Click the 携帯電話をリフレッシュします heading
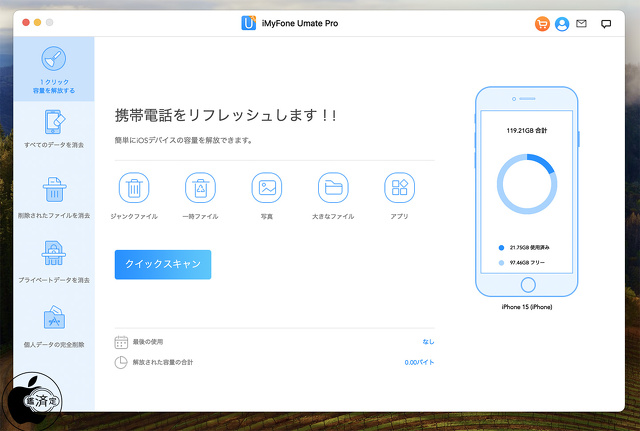The height and width of the screenshot is (431, 640). tap(226, 115)
